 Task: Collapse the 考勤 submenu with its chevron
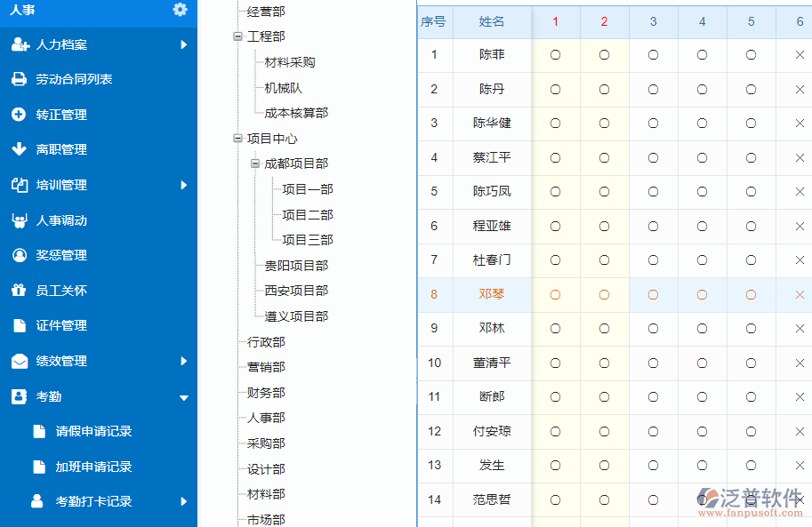click(185, 398)
